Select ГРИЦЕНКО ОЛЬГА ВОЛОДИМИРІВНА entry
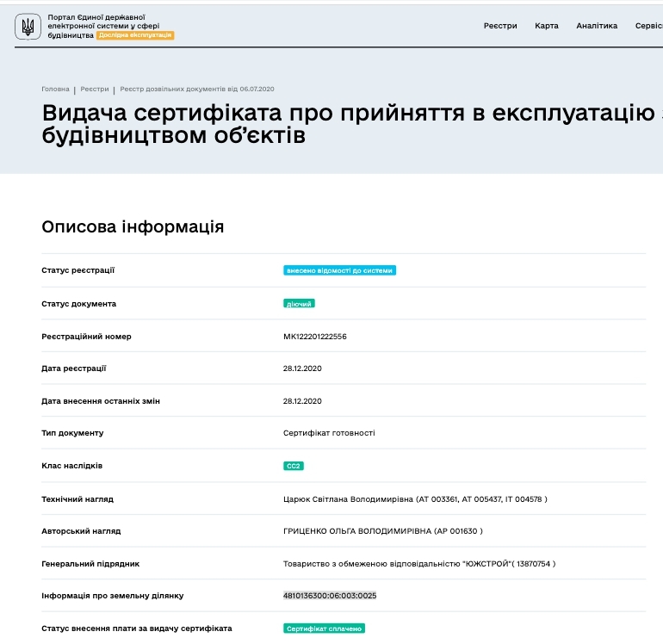This screenshot has height=644, width=663. 383,531
